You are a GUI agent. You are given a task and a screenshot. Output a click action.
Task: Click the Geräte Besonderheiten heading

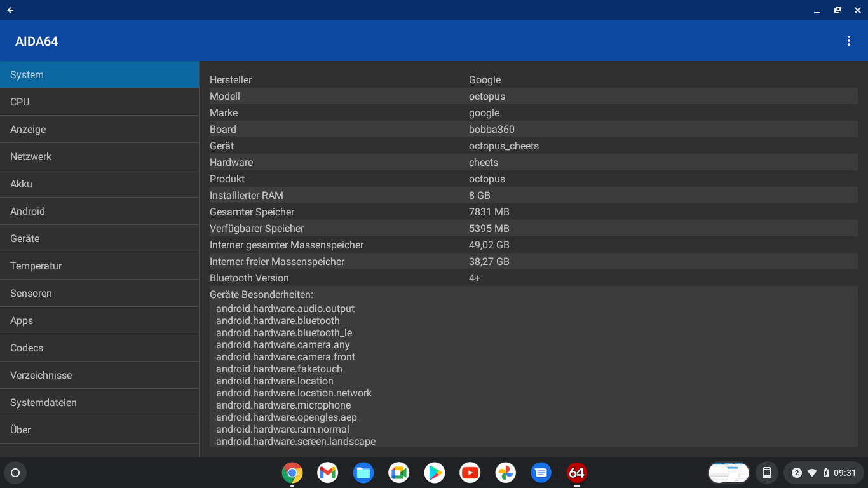coord(261,294)
